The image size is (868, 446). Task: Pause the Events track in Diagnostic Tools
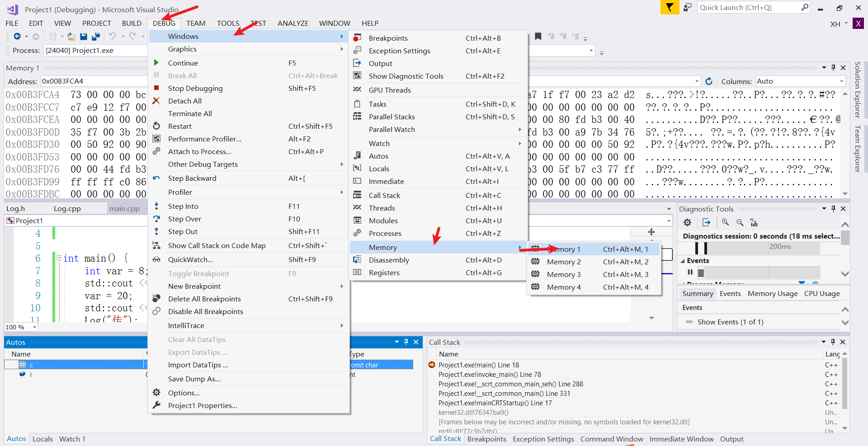[x=690, y=272]
